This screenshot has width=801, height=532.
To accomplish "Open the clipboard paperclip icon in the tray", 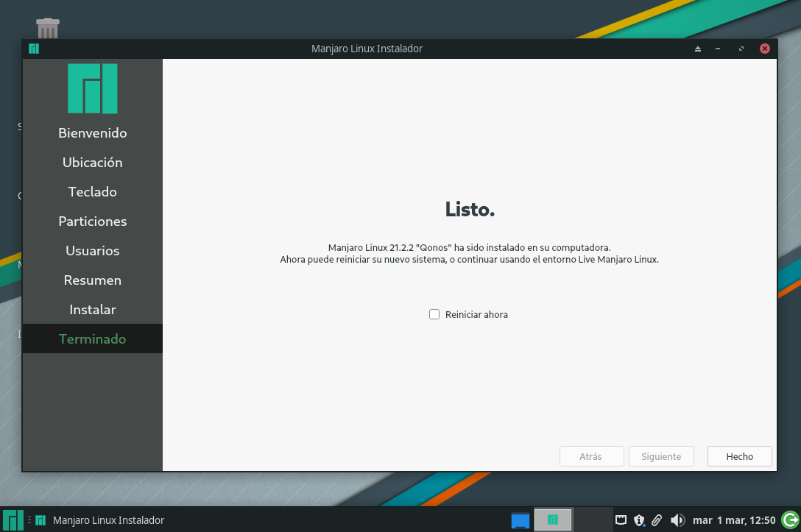I will coord(657,519).
